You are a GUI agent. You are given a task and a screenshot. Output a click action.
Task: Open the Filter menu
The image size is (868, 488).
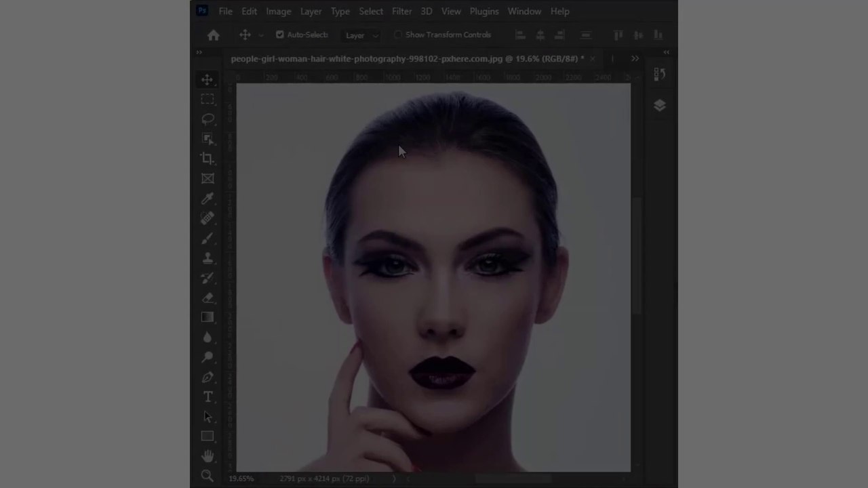click(401, 11)
